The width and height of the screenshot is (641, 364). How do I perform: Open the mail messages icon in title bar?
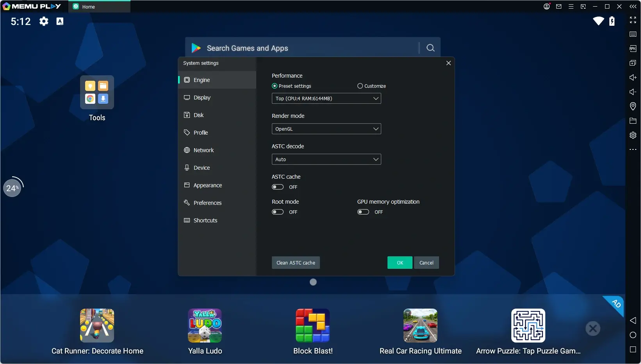tap(559, 6)
